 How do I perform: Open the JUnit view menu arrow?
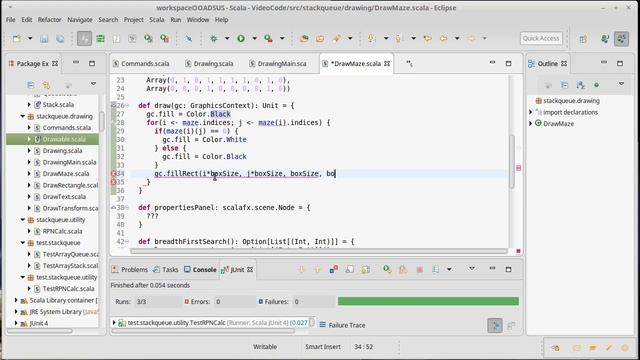[x=472, y=269]
